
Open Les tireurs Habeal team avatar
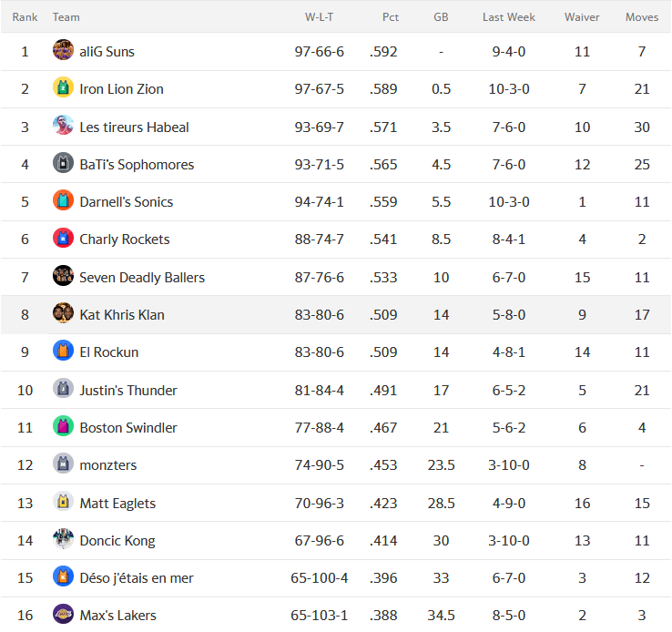tap(63, 126)
